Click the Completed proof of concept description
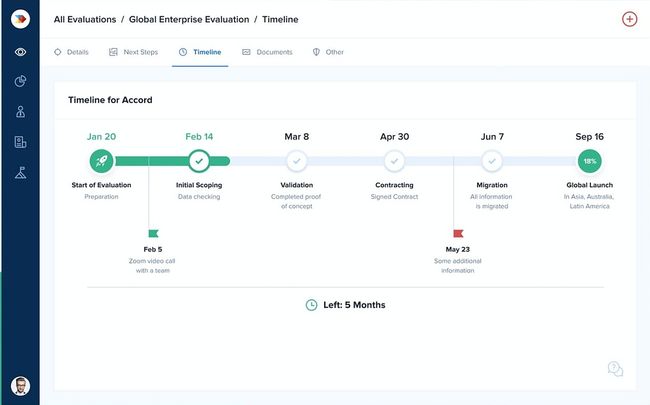The height and width of the screenshot is (405, 650). [296, 201]
